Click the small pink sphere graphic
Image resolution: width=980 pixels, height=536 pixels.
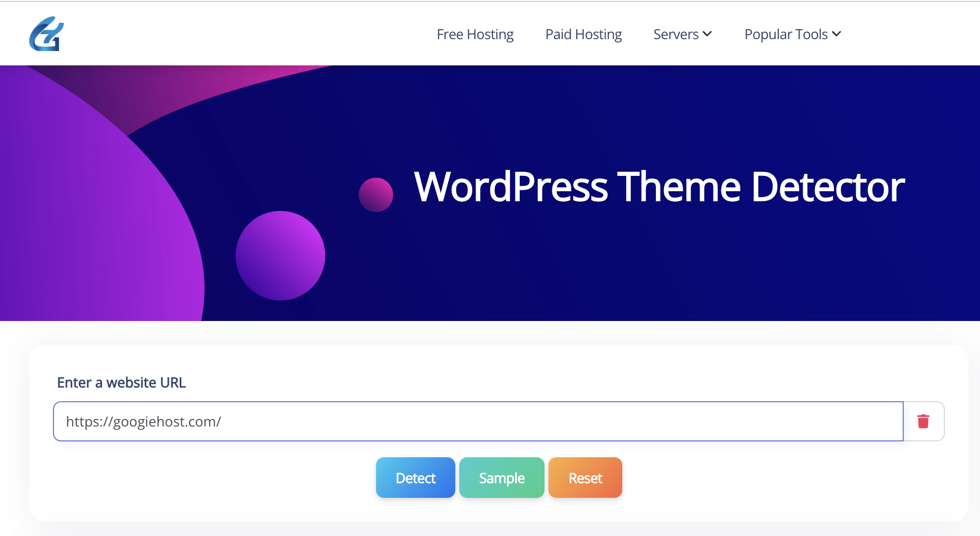click(376, 195)
